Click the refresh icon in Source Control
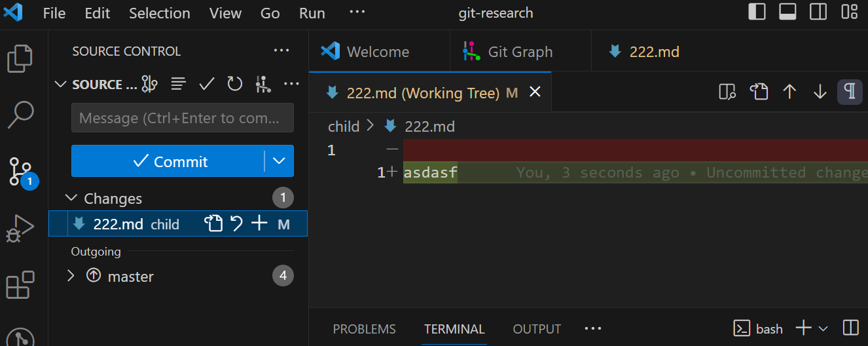The image size is (868, 346). coord(234,84)
